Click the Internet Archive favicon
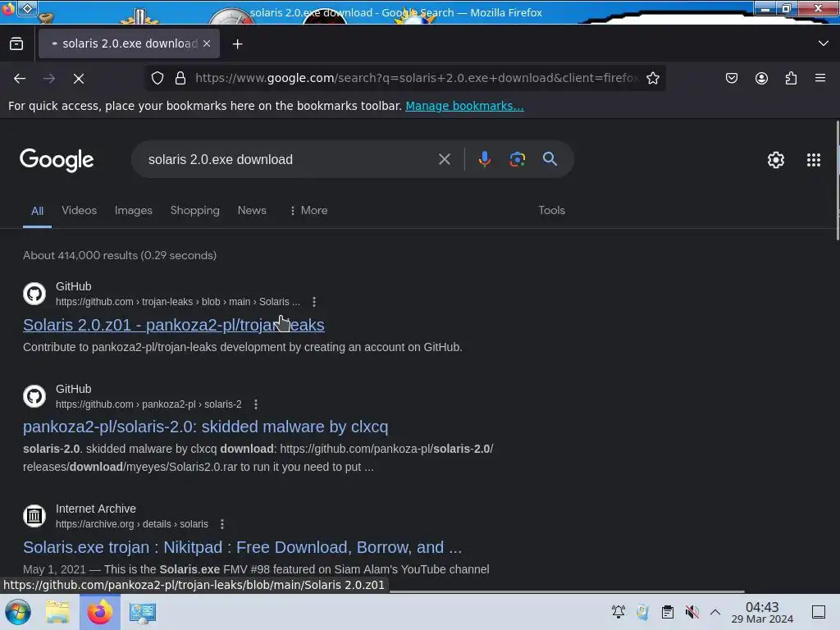Image resolution: width=840 pixels, height=630 pixels. point(34,516)
